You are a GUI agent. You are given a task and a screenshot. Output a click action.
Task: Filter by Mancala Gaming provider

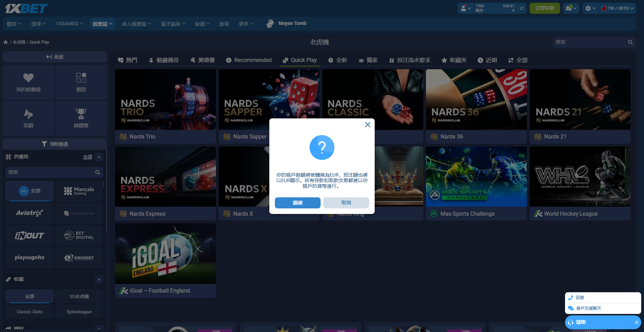[79, 191]
